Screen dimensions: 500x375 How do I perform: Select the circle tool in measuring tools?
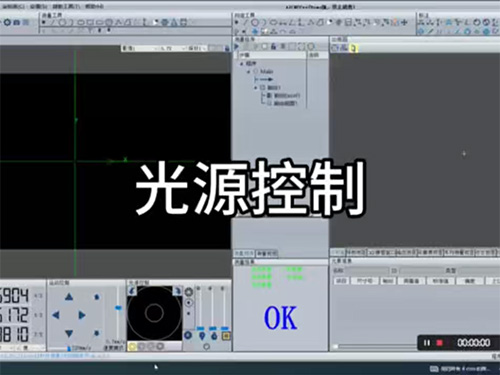[255, 22]
